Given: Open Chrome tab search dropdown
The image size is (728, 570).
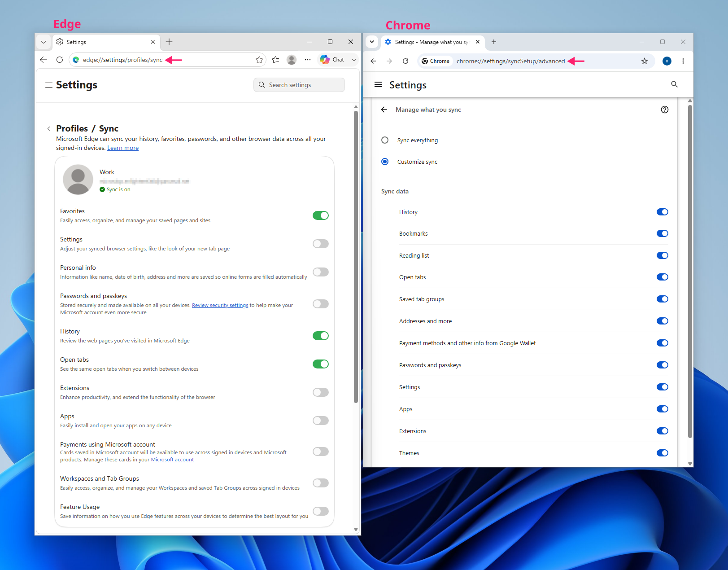Looking at the screenshot, I should pyautogui.click(x=372, y=42).
